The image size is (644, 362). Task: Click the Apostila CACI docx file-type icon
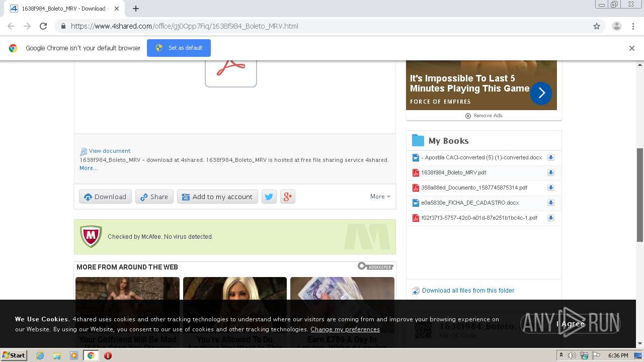coord(416,157)
